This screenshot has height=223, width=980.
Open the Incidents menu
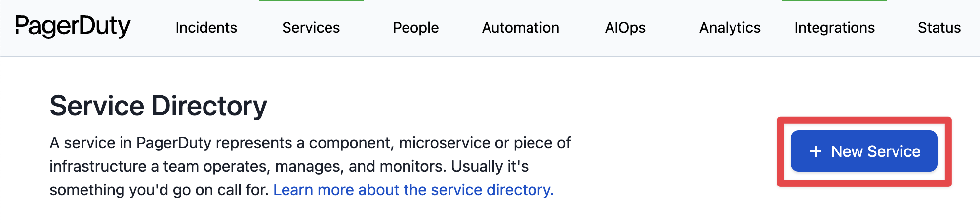pyautogui.click(x=206, y=28)
